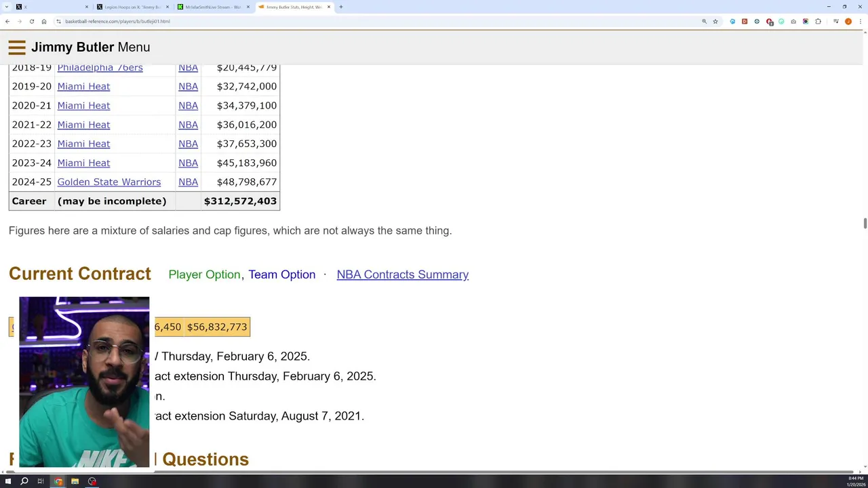Click the blue Team Option legend label
This screenshot has height=488, width=868.
pyautogui.click(x=281, y=274)
